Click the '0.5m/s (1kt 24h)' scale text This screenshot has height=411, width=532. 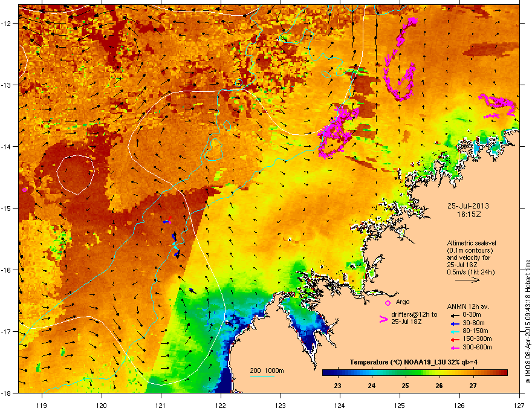tap(470, 273)
